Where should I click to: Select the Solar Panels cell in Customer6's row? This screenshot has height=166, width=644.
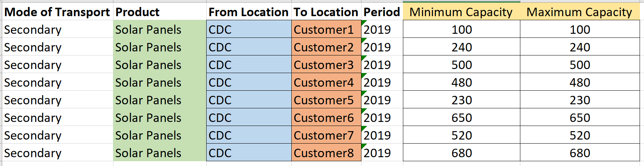tap(160, 118)
